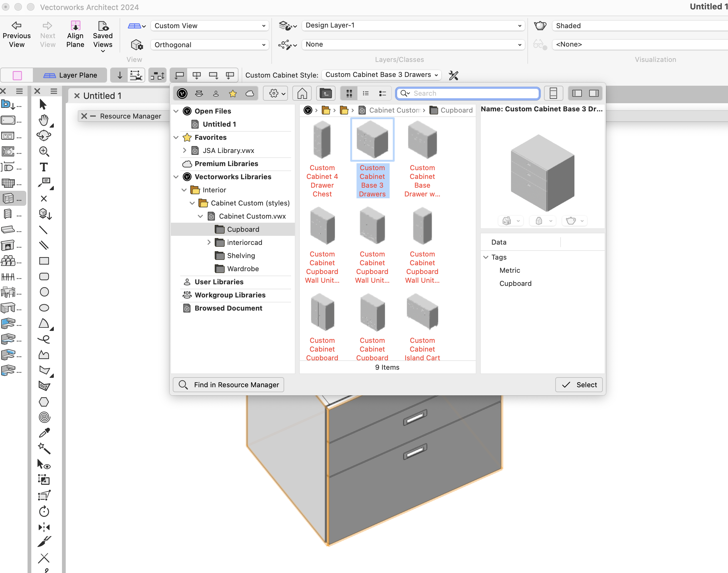Pick the Flyover tool
Image resolution: width=728 pixels, height=573 pixels.
(x=44, y=135)
